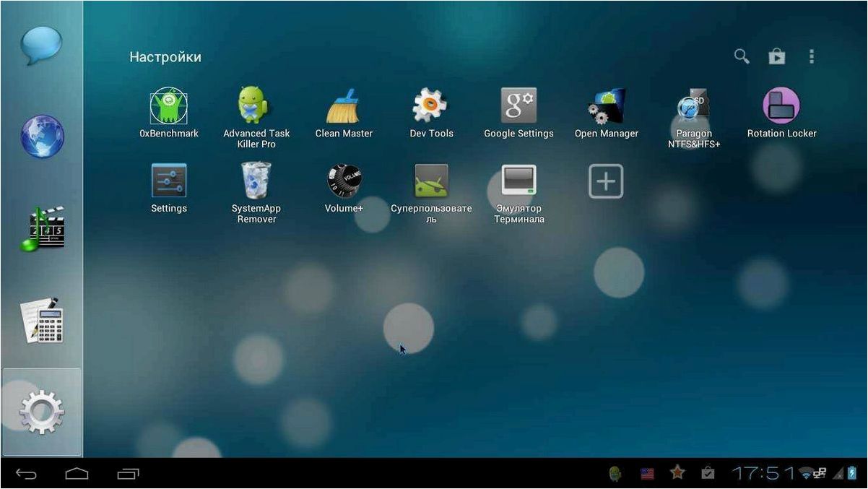Image resolution: width=868 pixels, height=489 pixels.
Task: Open Clean Master app
Action: click(343, 105)
